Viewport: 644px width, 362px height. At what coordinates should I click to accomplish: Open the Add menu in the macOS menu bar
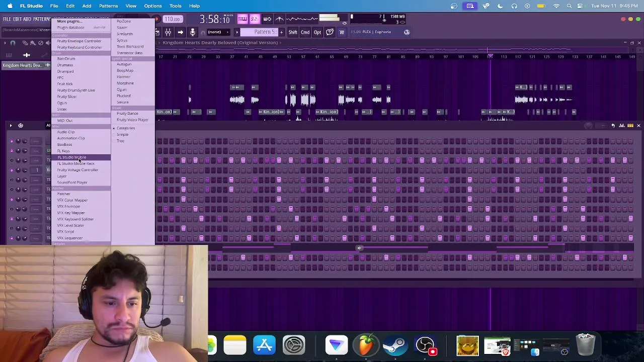(87, 6)
